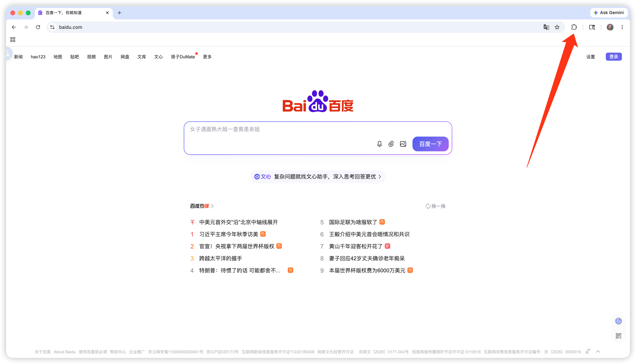Open the 文库 navigation link
The height and width of the screenshot is (364, 636).
(142, 57)
